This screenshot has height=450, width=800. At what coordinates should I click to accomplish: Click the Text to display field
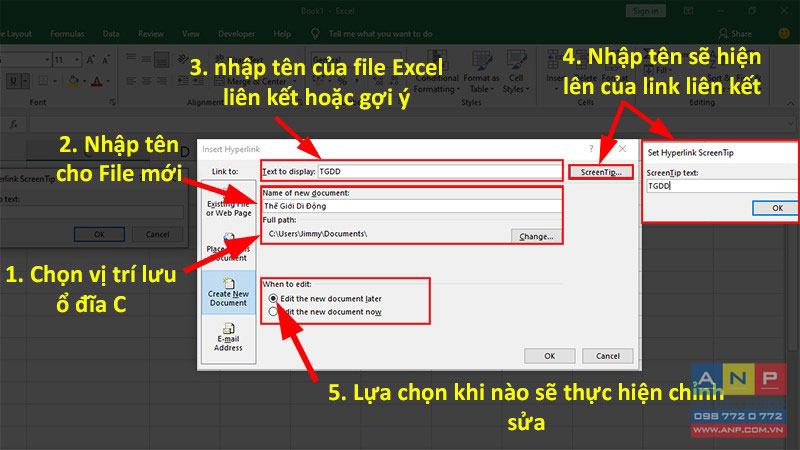440,171
